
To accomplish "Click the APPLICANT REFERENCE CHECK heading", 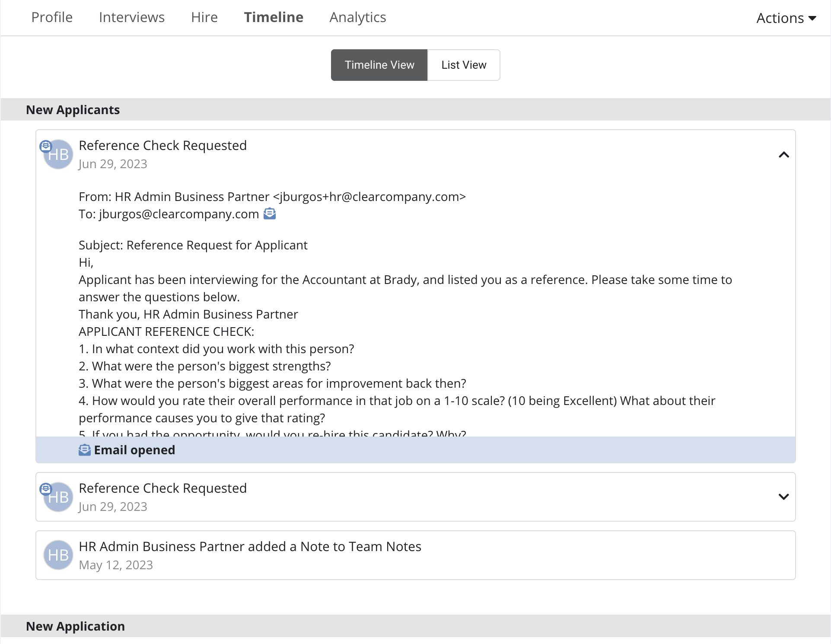I will [166, 332].
